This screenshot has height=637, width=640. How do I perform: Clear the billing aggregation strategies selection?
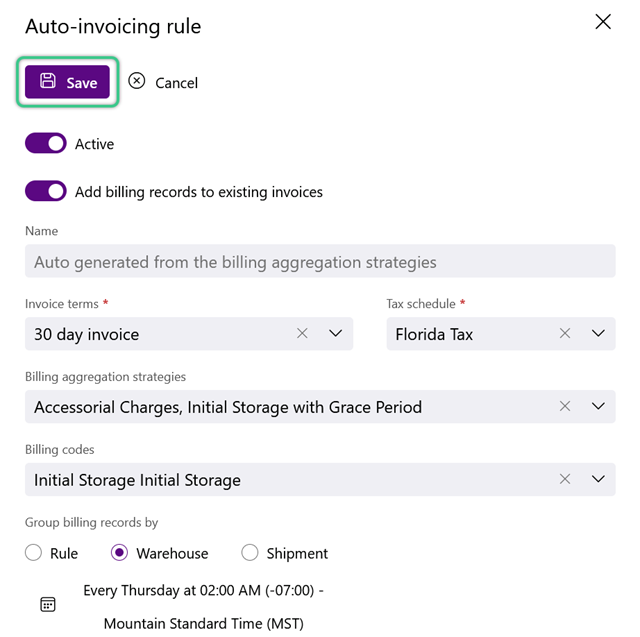click(565, 406)
